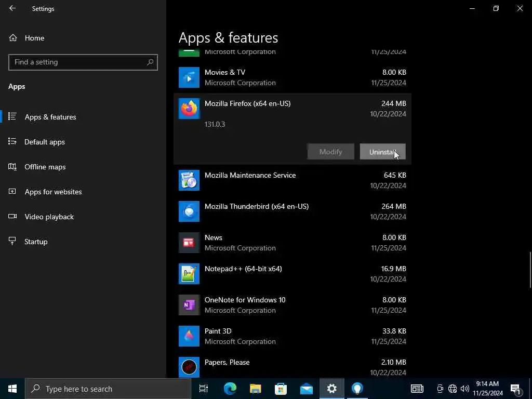Click the Paint 3D app icon
This screenshot has height=399, width=532.
[189, 336]
